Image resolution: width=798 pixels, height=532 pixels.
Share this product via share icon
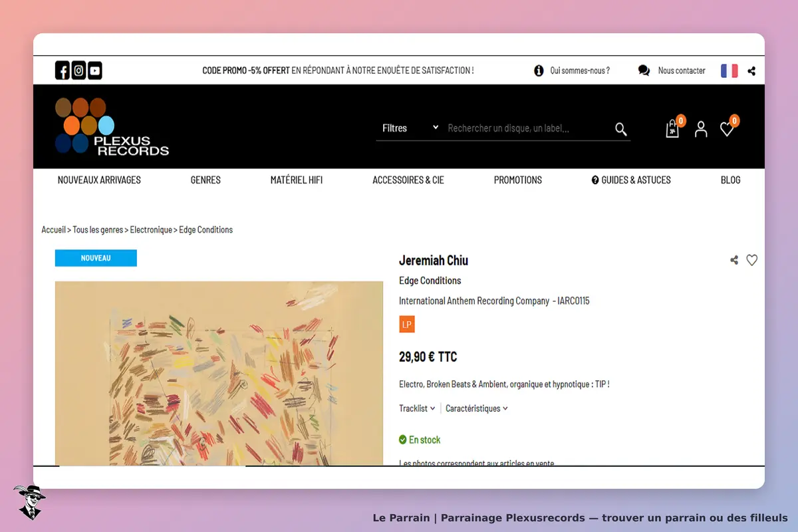pyautogui.click(x=734, y=260)
